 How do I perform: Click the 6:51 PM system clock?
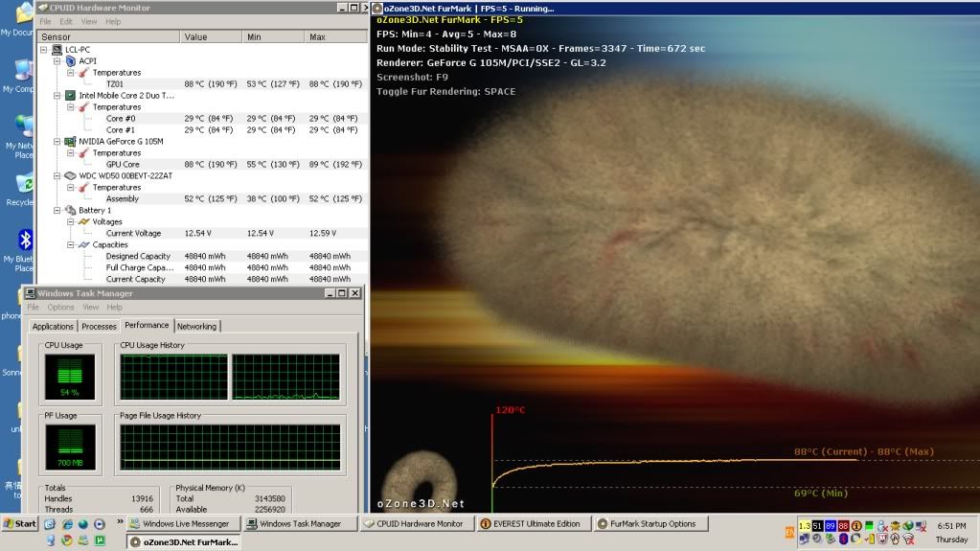(x=951, y=526)
